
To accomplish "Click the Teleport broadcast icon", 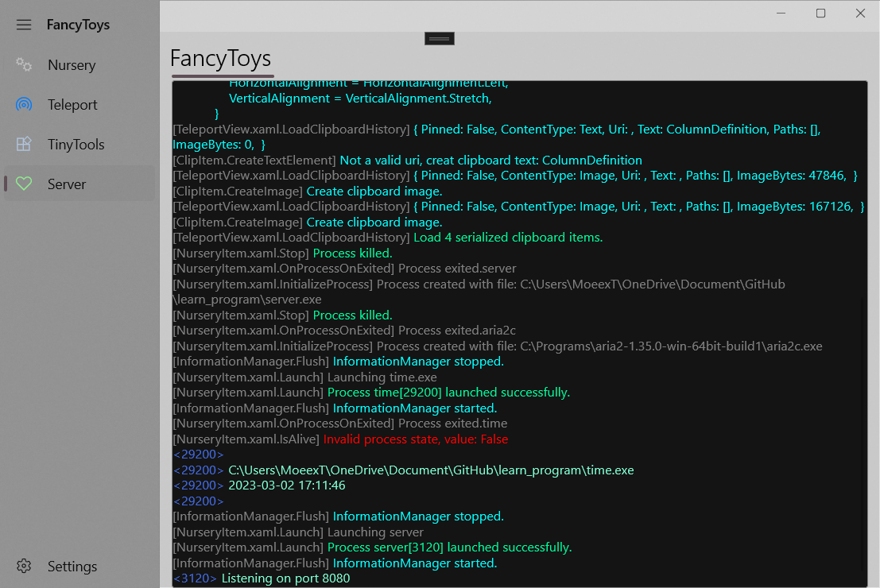I will tap(24, 105).
